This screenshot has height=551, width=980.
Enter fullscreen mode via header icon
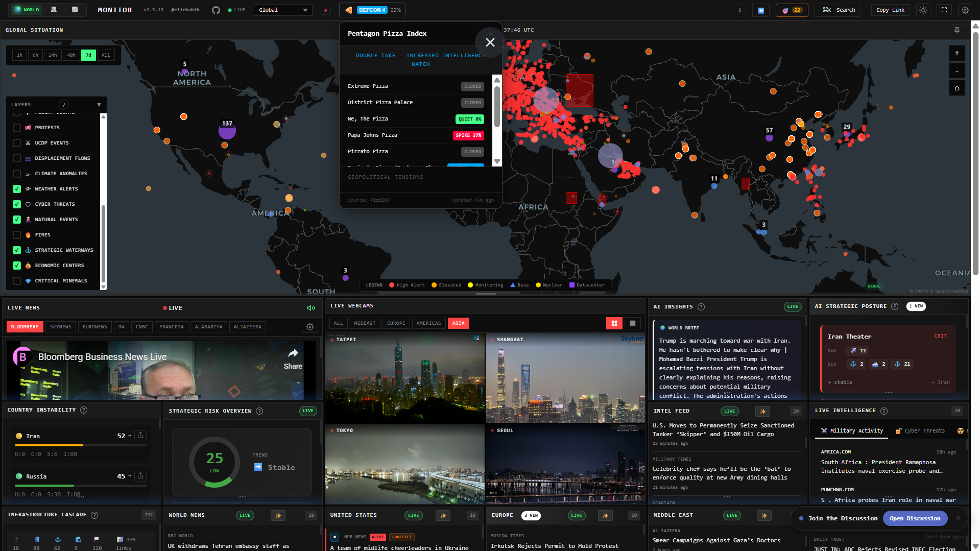[x=944, y=10]
